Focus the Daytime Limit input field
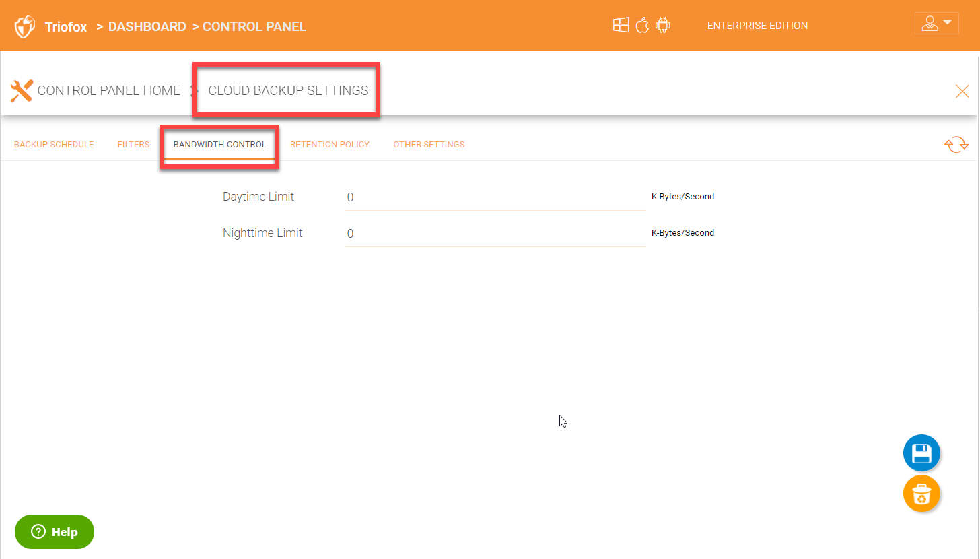This screenshot has width=980, height=559. point(495,197)
